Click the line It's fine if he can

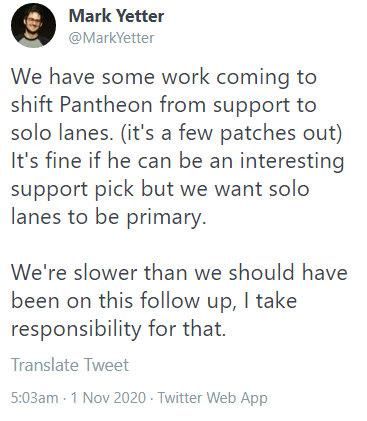point(177,161)
